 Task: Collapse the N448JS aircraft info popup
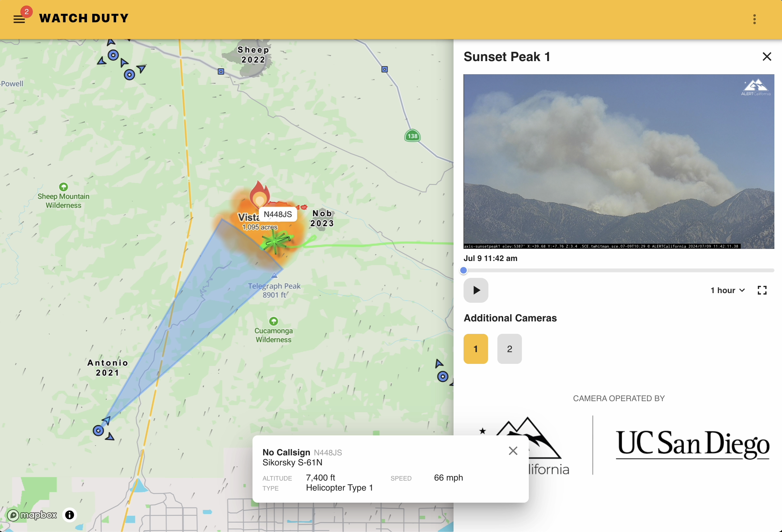coord(513,451)
